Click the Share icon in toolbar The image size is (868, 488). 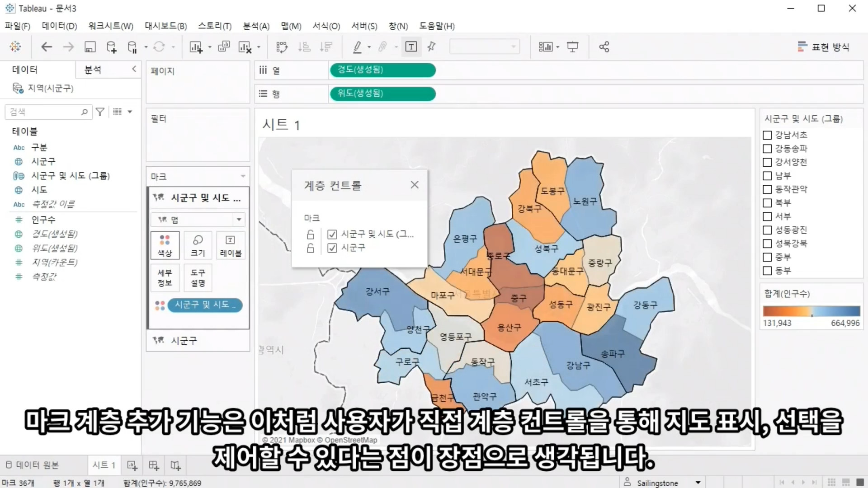tap(604, 47)
